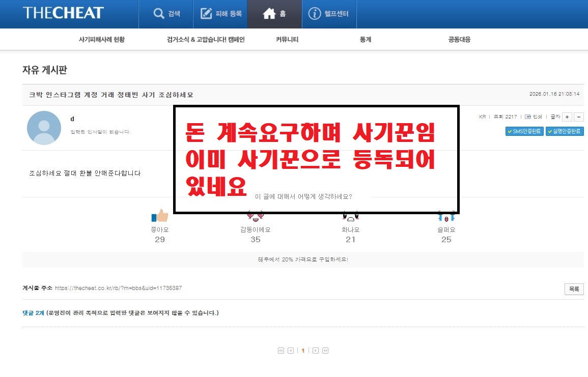Go to the first page of comments
This screenshot has height=377, width=588.
coord(281,351)
